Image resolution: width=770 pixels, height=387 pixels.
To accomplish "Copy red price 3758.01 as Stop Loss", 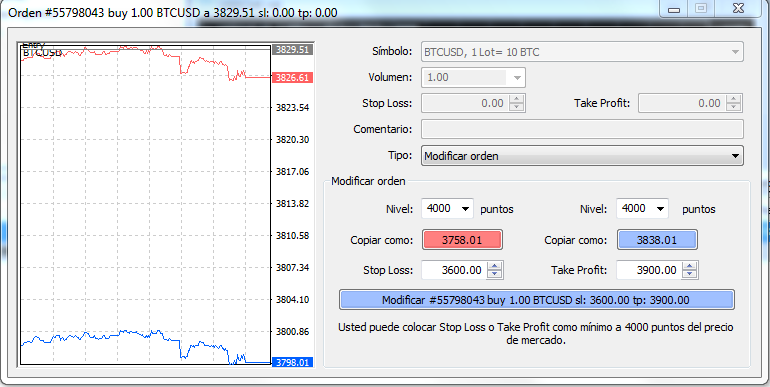I will click(x=462, y=240).
